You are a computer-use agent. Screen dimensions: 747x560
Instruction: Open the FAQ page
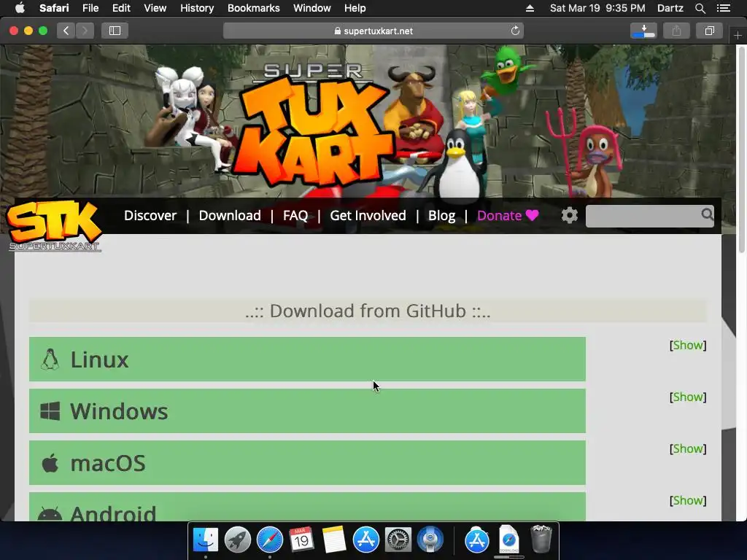point(295,215)
